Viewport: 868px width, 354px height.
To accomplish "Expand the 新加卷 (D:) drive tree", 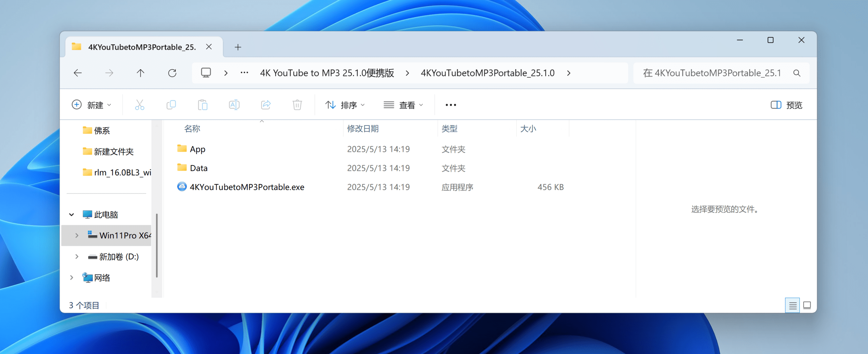I will click(77, 257).
